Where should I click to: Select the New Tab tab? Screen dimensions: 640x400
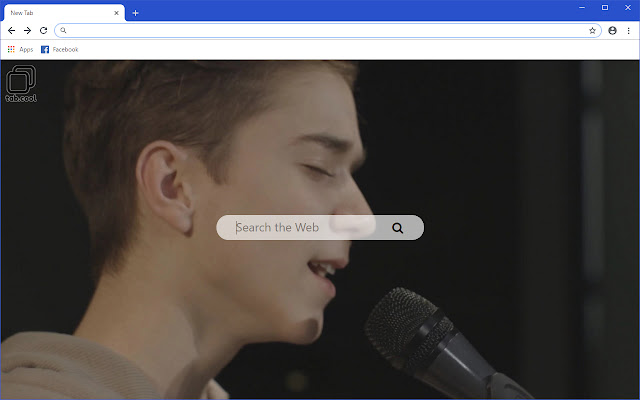[x=64, y=13]
